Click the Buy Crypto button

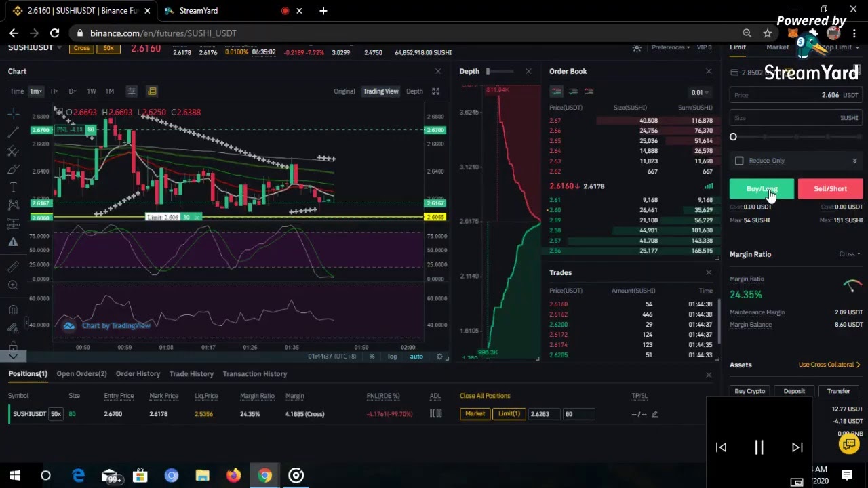[749, 391]
